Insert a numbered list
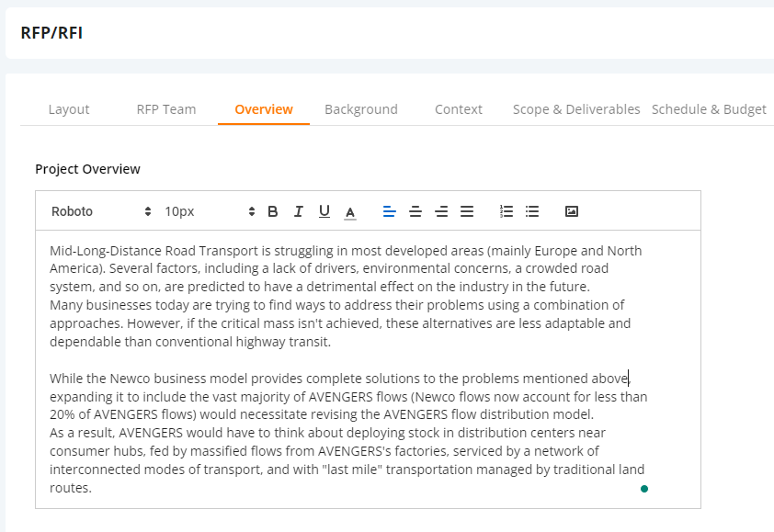The width and height of the screenshot is (774, 532). pyautogui.click(x=507, y=211)
